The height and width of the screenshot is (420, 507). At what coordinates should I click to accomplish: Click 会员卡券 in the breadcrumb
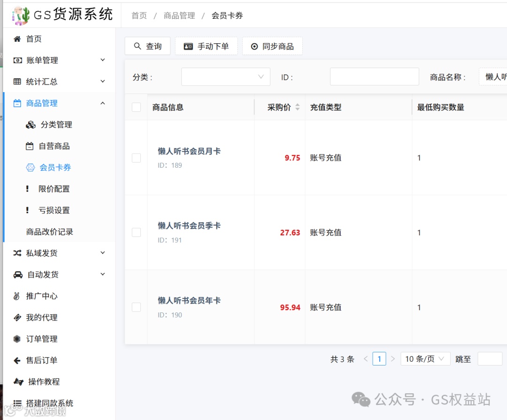[x=227, y=16]
